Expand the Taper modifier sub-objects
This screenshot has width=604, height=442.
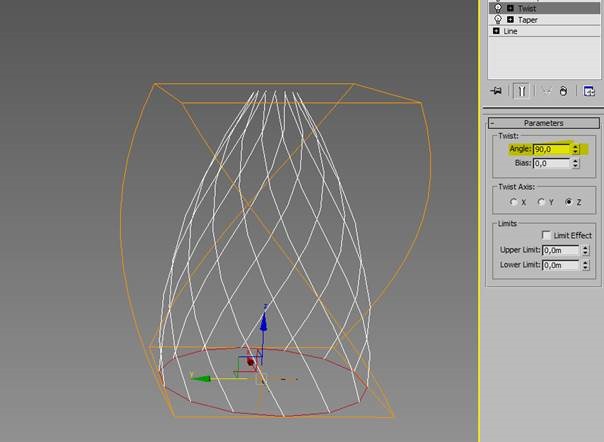click(510, 19)
